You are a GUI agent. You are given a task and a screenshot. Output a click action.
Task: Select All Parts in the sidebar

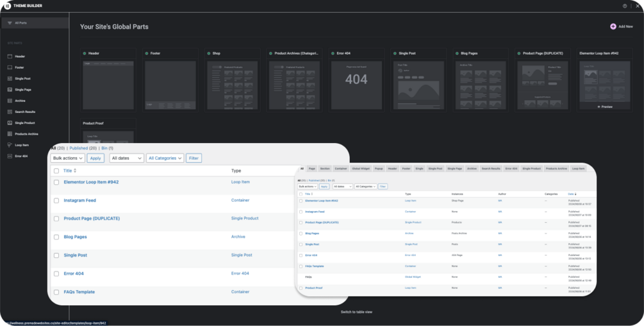tap(35, 23)
